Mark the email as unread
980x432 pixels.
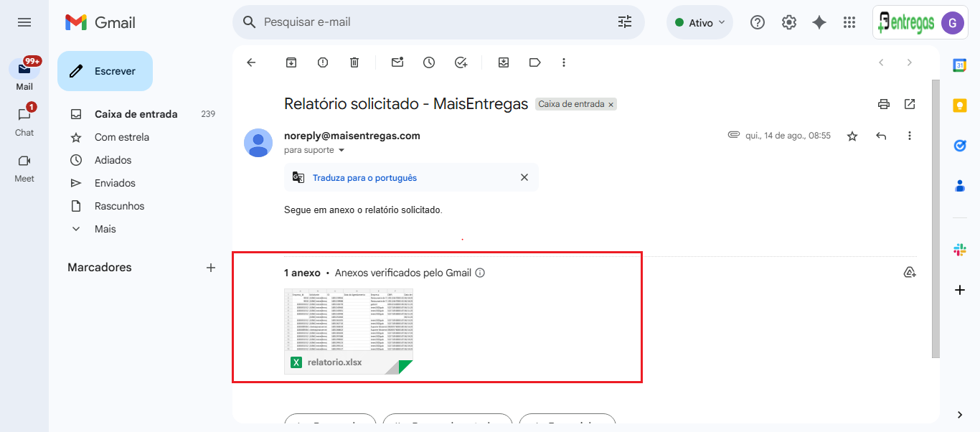point(397,62)
